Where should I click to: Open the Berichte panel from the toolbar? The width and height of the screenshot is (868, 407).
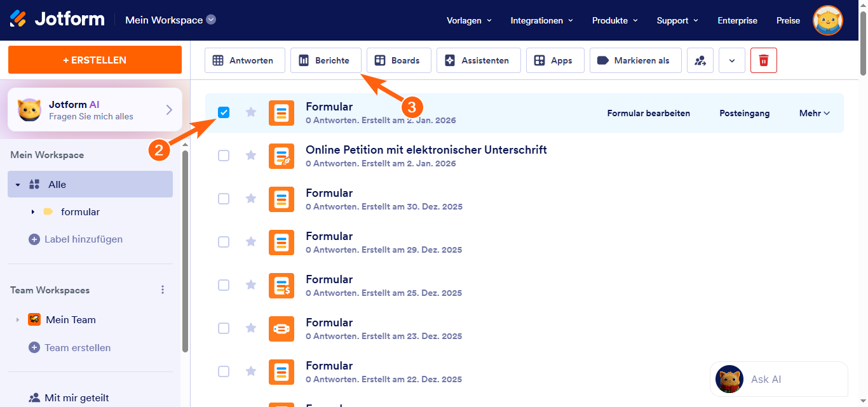325,60
